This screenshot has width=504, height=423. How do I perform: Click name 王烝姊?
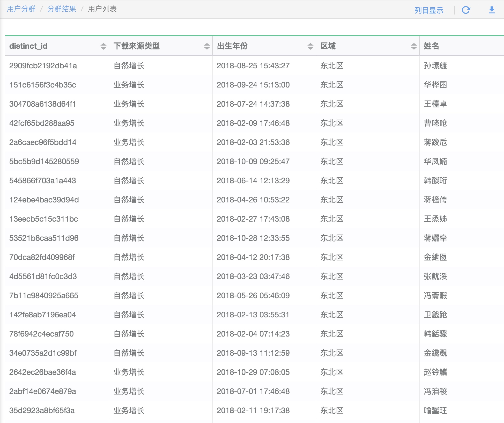435,219
